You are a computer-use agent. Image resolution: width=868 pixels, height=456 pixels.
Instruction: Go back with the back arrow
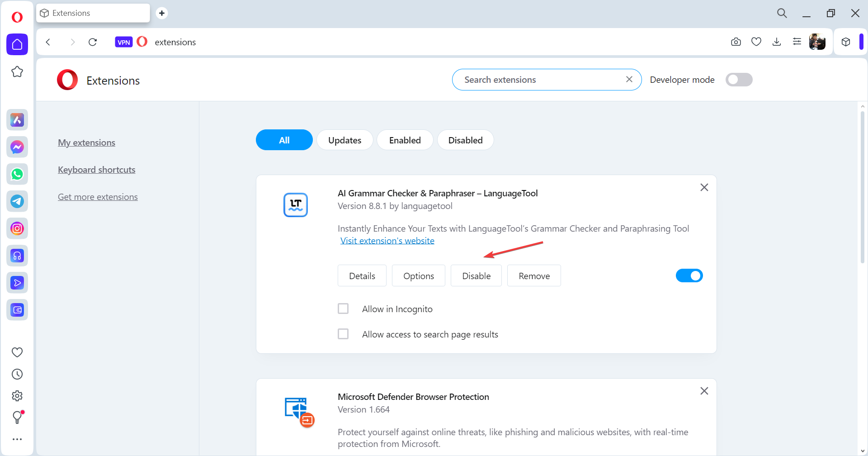(48, 42)
